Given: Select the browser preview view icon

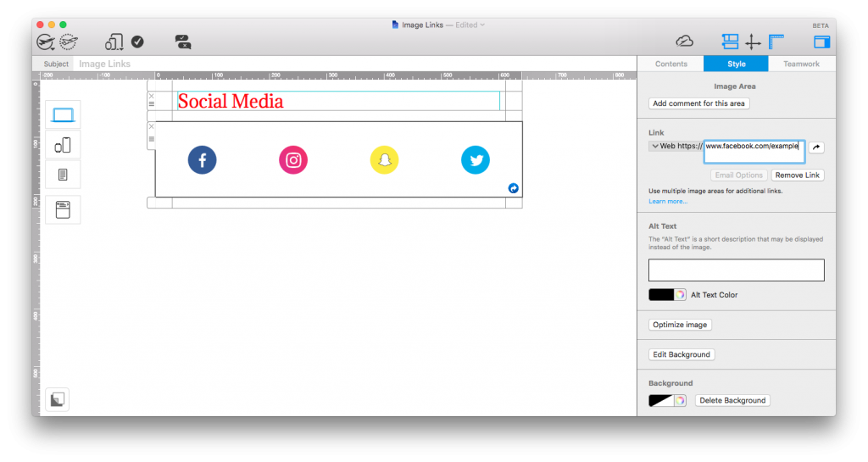Looking at the screenshot, I should pos(63,209).
